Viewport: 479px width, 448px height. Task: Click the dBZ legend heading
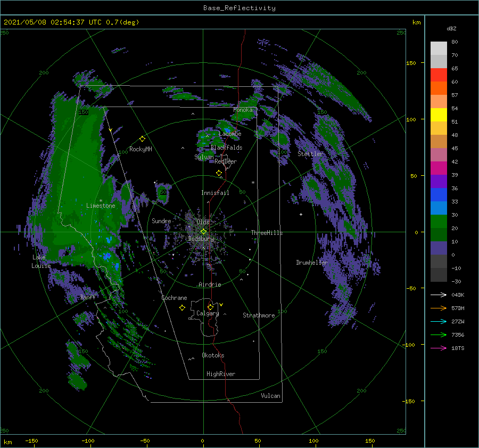click(451, 28)
